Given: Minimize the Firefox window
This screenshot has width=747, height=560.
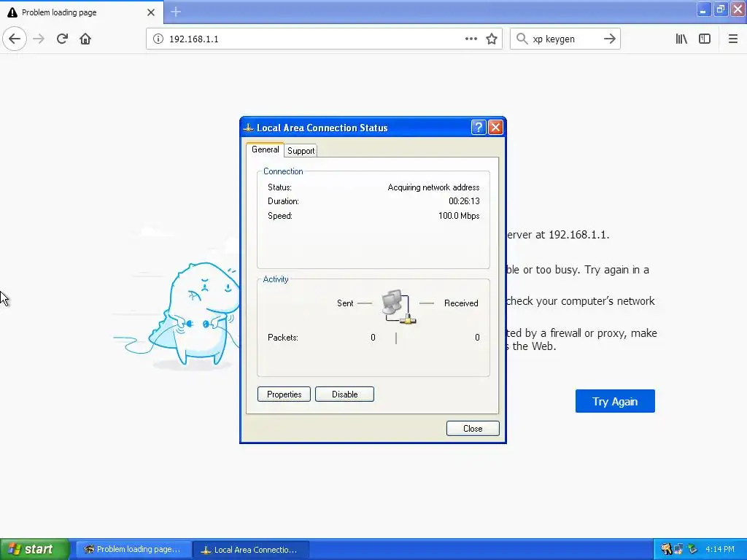Looking at the screenshot, I should click(x=703, y=9).
